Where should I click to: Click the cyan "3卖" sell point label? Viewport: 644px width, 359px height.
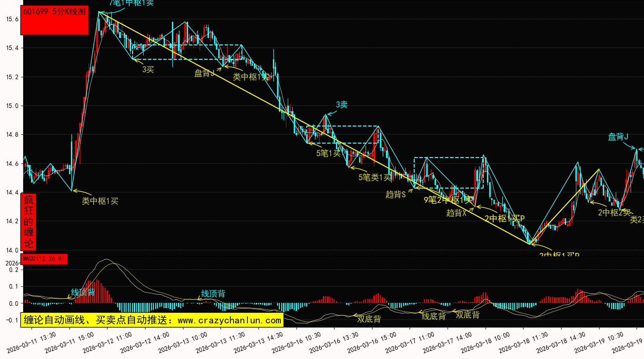341,105
